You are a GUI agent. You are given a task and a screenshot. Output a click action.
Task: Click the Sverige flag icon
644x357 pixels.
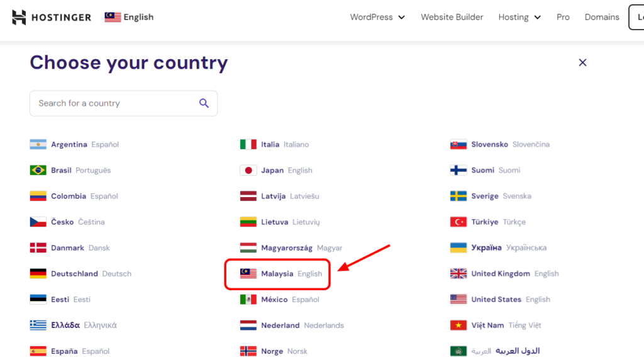pyautogui.click(x=458, y=196)
